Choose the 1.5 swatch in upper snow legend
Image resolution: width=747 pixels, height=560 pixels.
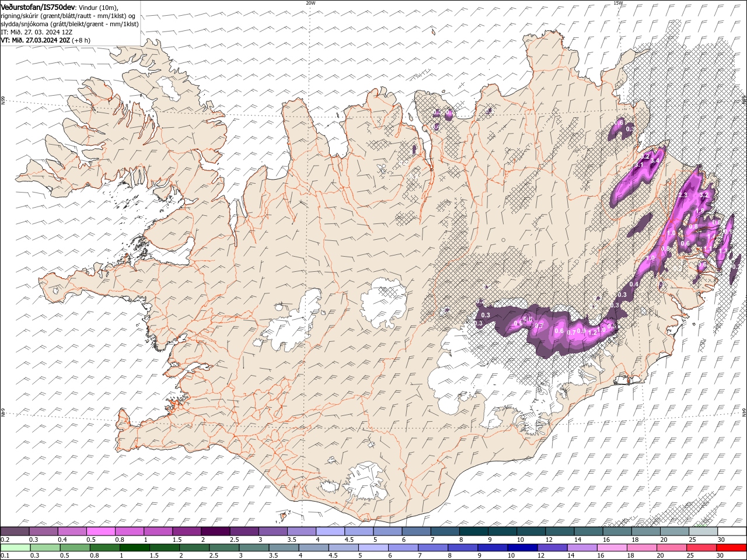tap(187, 531)
